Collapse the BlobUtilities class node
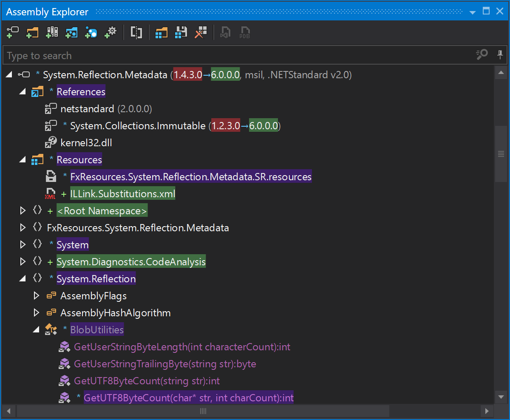This screenshot has width=510, height=420. [36, 330]
